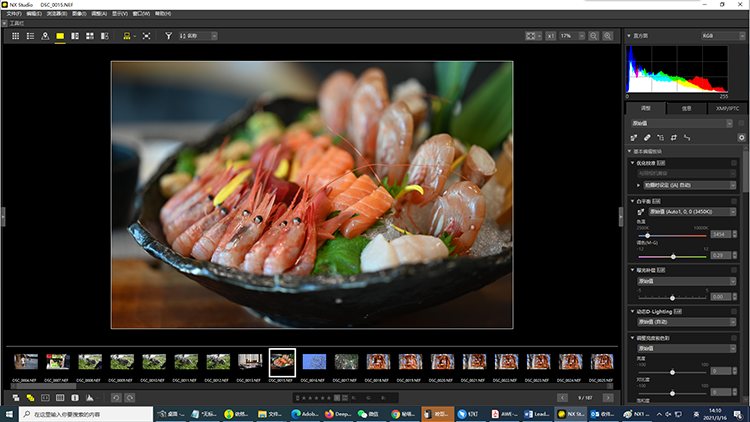Go to next image arrow button
Image resolution: width=750 pixels, height=422 pixels.
[x=608, y=398]
